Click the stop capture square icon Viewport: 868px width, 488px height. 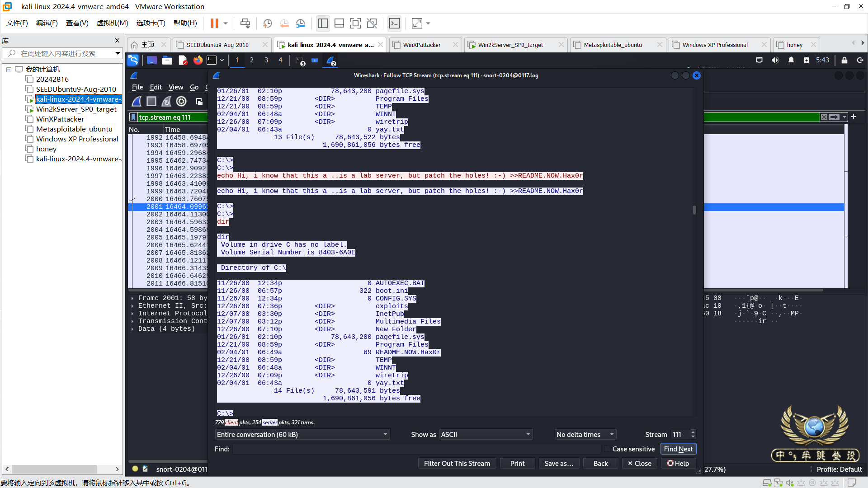point(151,101)
